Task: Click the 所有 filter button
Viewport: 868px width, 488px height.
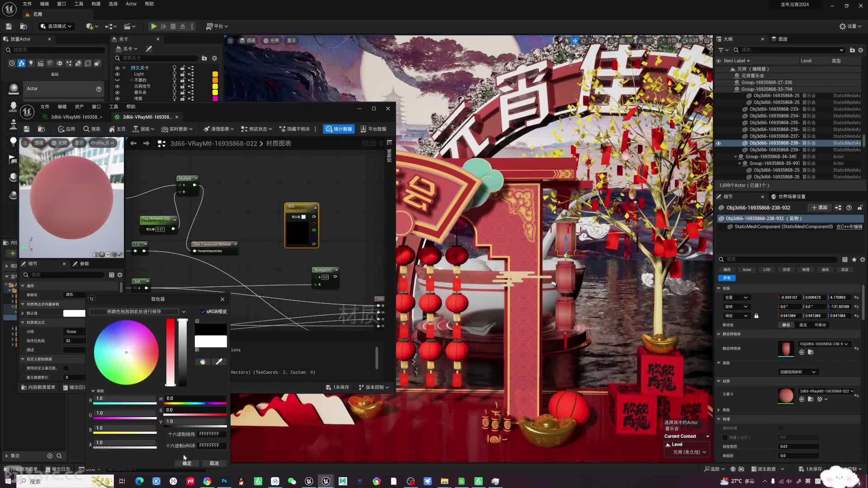Action: [x=727, y=278]
